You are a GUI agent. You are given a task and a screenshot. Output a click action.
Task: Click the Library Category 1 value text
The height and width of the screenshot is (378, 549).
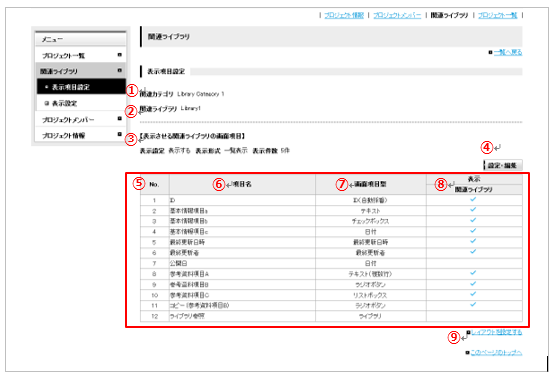tap(200, 94)
